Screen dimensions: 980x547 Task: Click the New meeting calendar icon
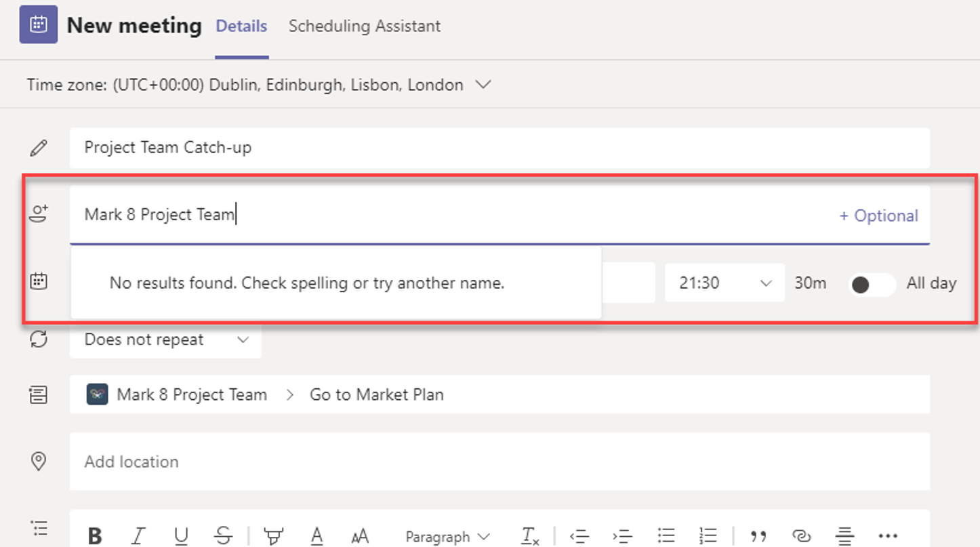click(39, 25)
